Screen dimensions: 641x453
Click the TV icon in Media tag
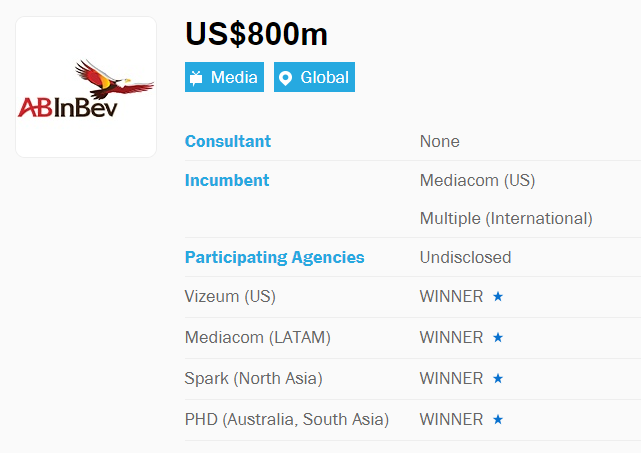click(x=196, y=77)
